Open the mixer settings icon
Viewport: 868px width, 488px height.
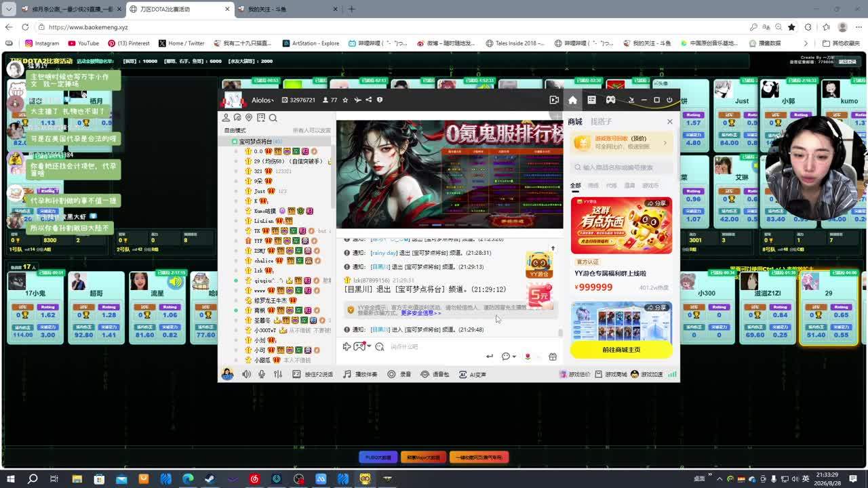point(278,374)
